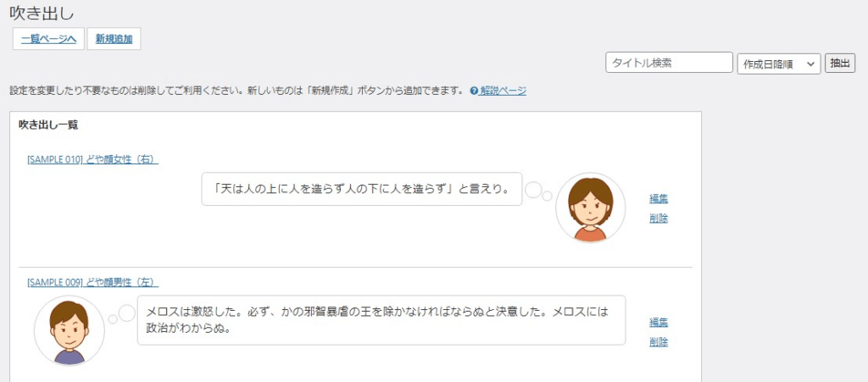Open the 解説ページ help link

tap(503, 91)
